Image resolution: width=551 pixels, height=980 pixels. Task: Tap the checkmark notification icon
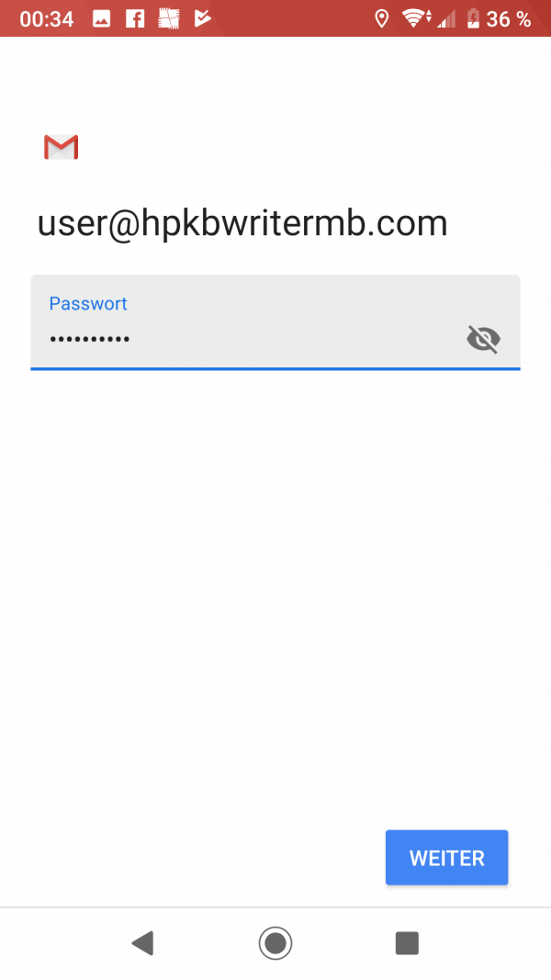pyautogui.click(x=202, y=18)
